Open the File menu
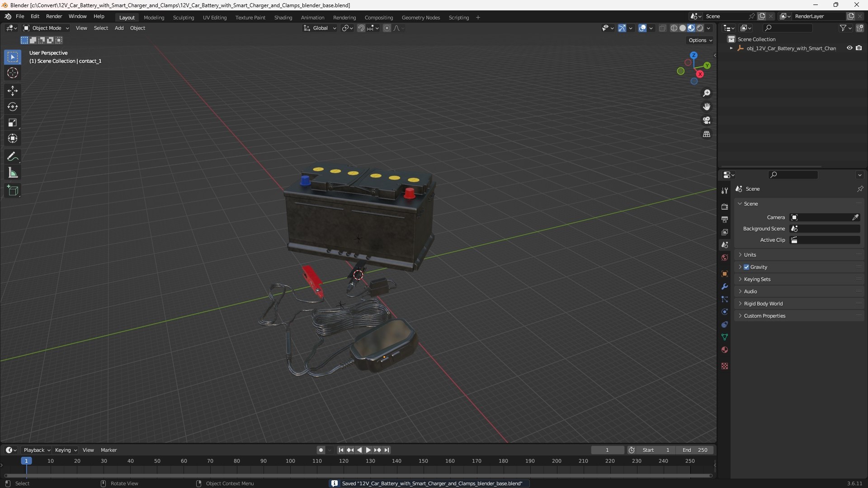The image size is (868, 488). (20, 16)
